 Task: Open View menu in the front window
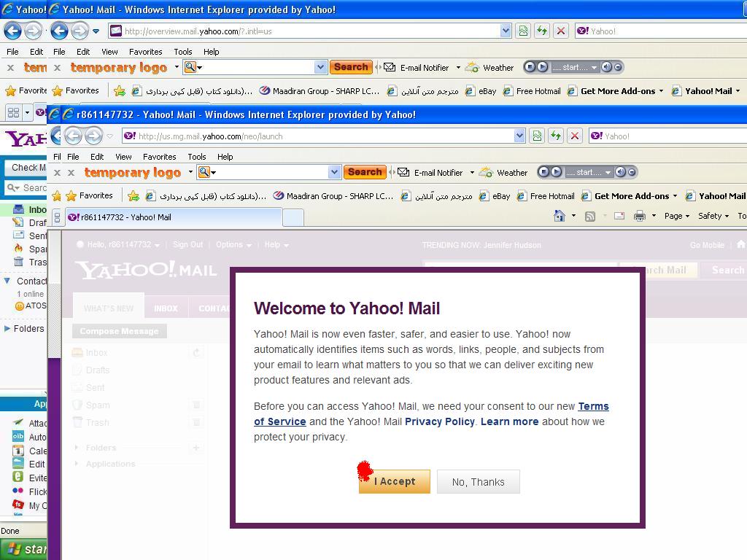(123, 157)
